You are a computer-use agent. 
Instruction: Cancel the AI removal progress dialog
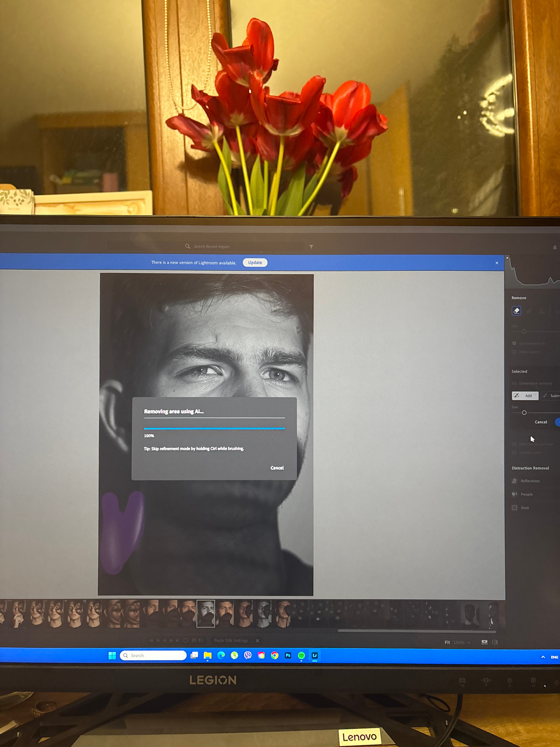tap(277, 468)
